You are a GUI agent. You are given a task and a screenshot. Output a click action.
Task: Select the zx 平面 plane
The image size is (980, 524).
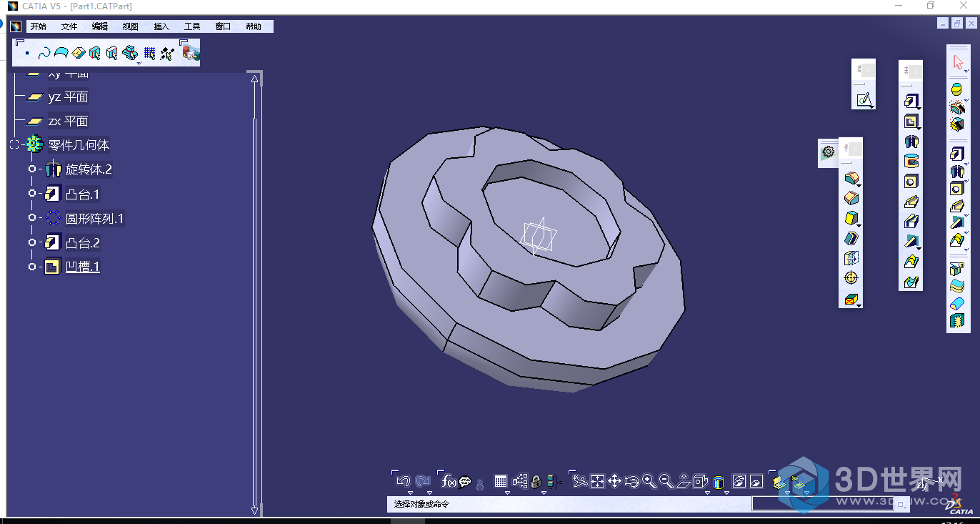(x=68, y=121)
